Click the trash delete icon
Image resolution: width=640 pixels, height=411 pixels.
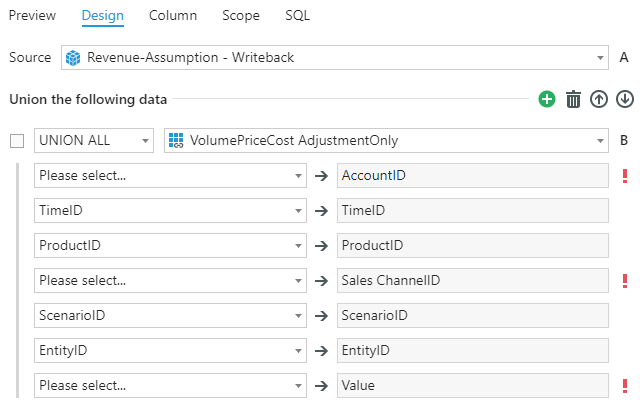[573, 99]
